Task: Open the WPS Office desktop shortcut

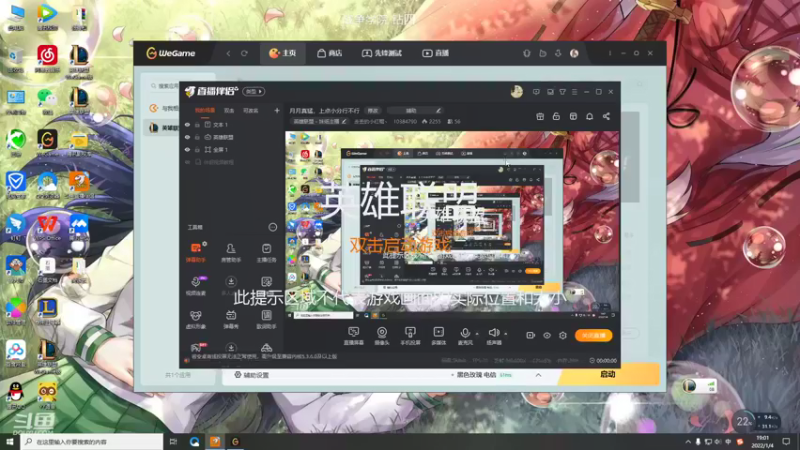Action: (47, 228)
